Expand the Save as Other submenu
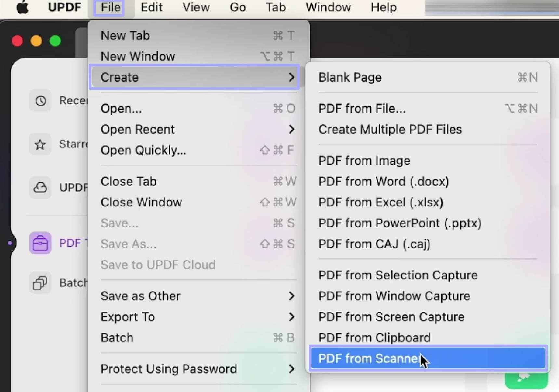The height and width of the screenshot is (392, 559). pyautogui.click(x=141, y=296)
